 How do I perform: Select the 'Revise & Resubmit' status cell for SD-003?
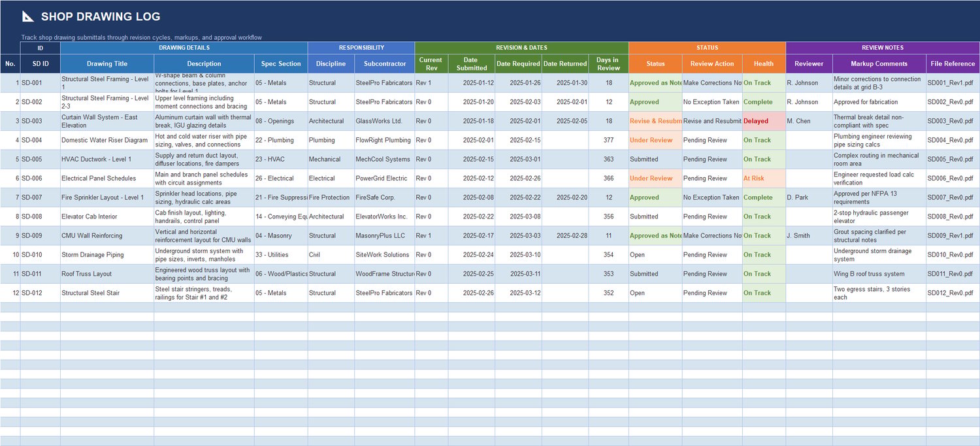(x=655, y=121)
